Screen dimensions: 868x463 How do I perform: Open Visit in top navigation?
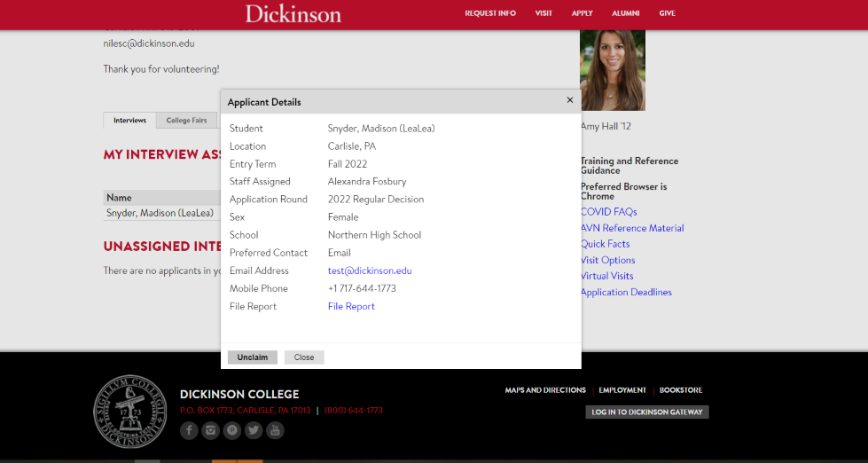coord(543,13)
